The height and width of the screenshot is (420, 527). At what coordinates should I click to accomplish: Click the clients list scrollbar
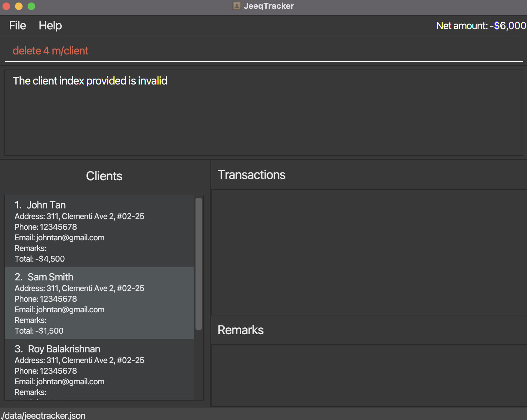[199, 264]
